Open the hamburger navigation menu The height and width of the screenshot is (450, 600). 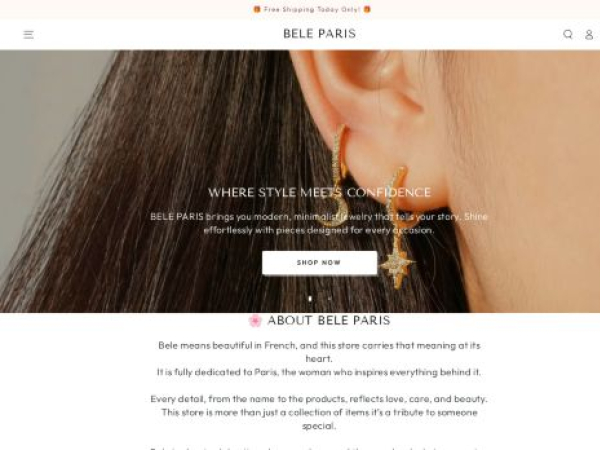28,34
